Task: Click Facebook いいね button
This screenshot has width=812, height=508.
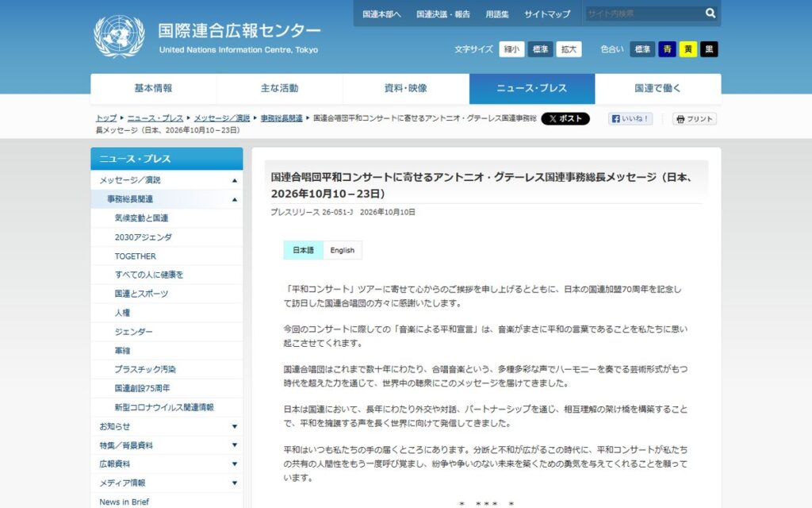Action: [630, 119]
